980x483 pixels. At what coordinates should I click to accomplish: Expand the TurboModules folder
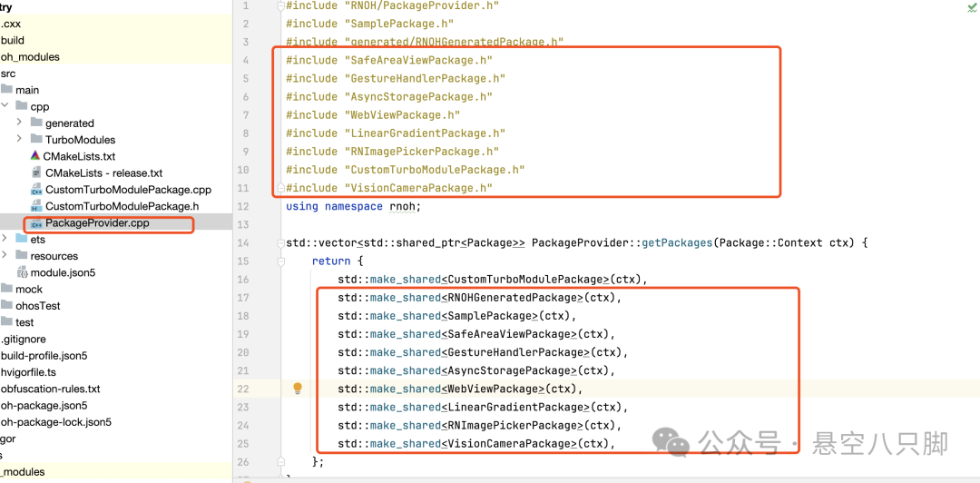pos(19,139)
